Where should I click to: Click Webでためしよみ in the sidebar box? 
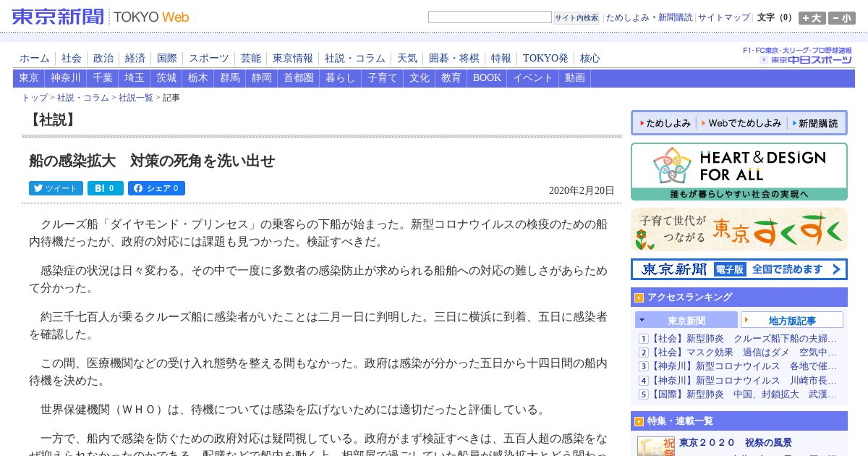[741, 123]
